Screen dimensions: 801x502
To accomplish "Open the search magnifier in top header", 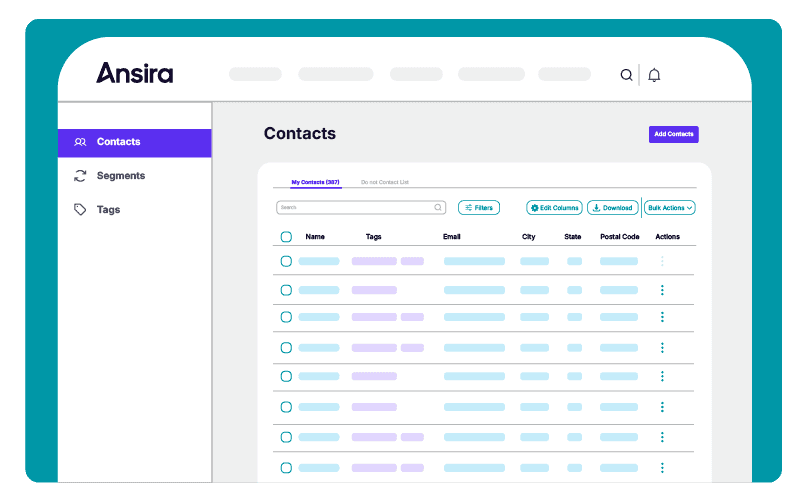I will [x=626, y=75].
